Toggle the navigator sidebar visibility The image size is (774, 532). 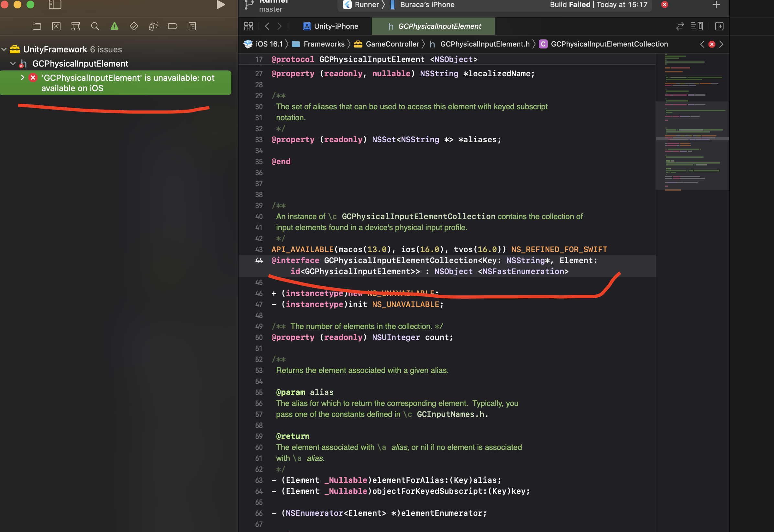[54, 5]
